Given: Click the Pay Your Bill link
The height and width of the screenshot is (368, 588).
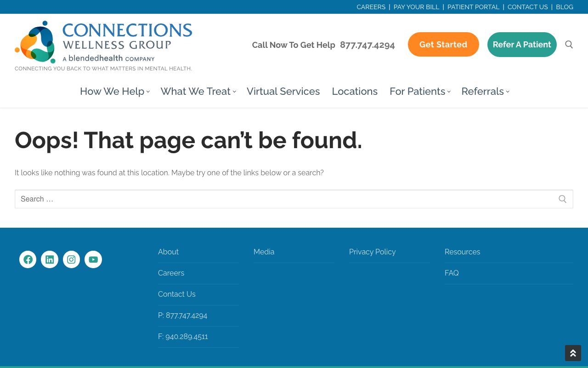Looking at the screenshot, I should click(416, 7).
